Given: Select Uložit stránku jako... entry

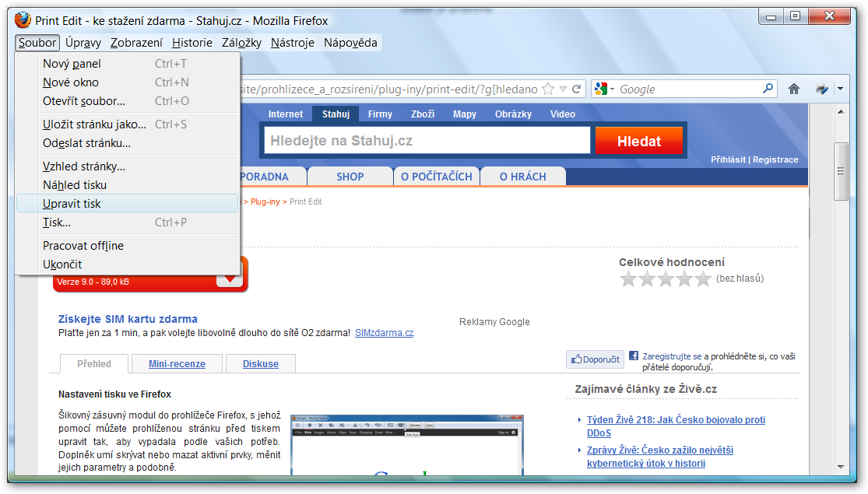Looking at the screenshot, I should point(128,124).
